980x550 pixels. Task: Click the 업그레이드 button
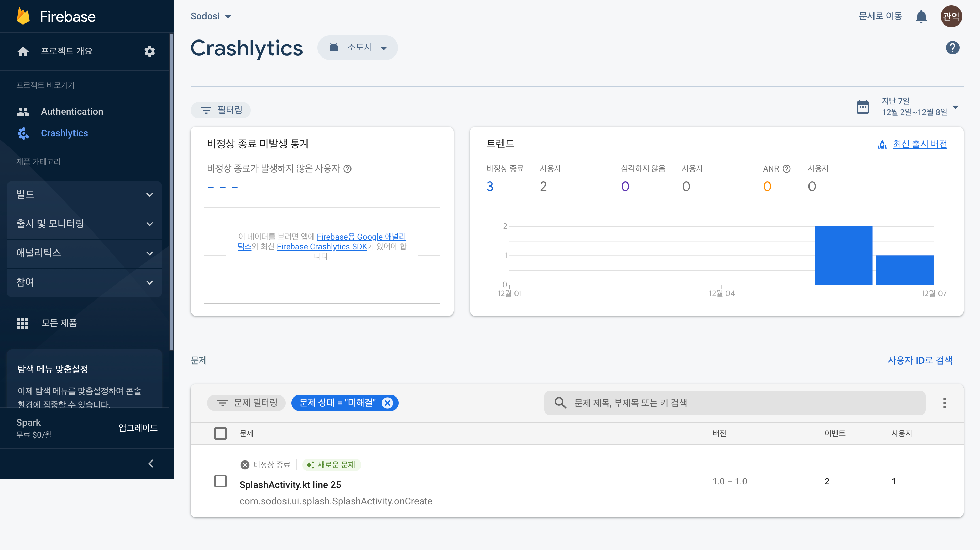pyautogui.click(x=138, y=428)
